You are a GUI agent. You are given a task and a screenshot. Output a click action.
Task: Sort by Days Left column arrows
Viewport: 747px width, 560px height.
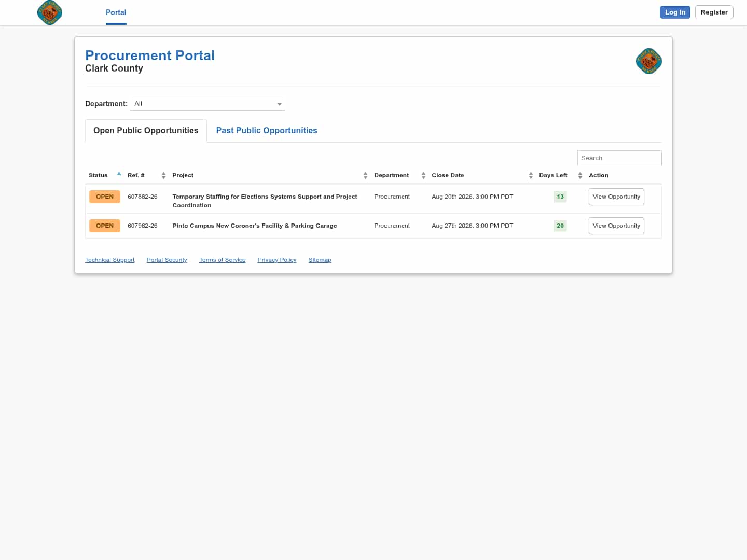(580, 175)
